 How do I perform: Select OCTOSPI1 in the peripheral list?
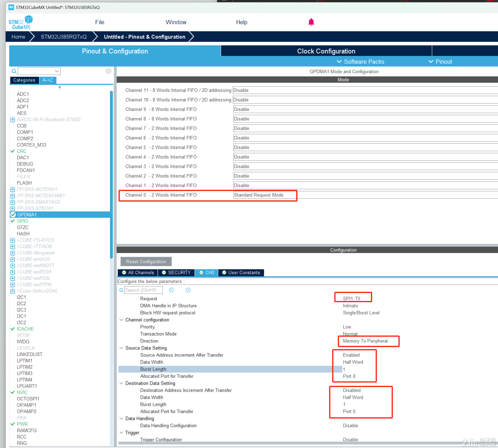[28, 399]
